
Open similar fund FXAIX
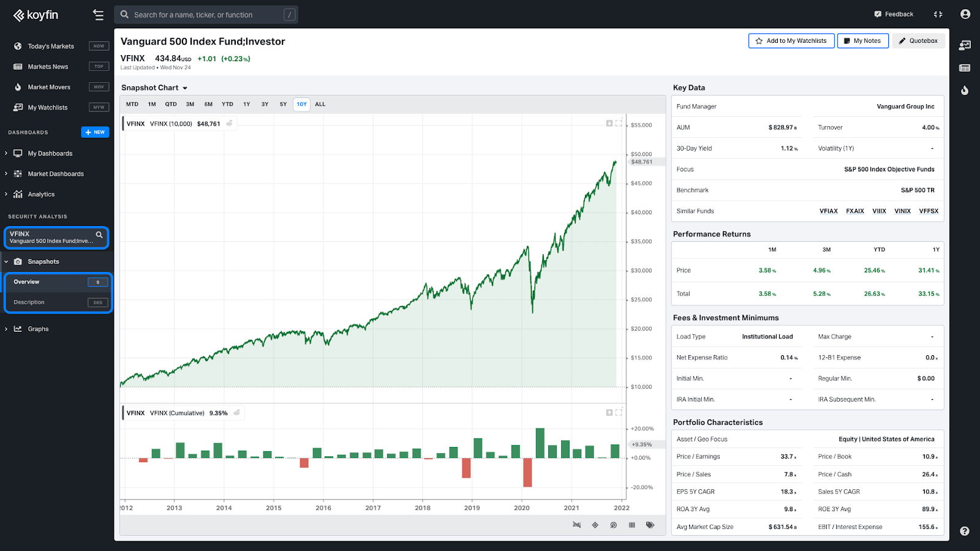point(855,211)
